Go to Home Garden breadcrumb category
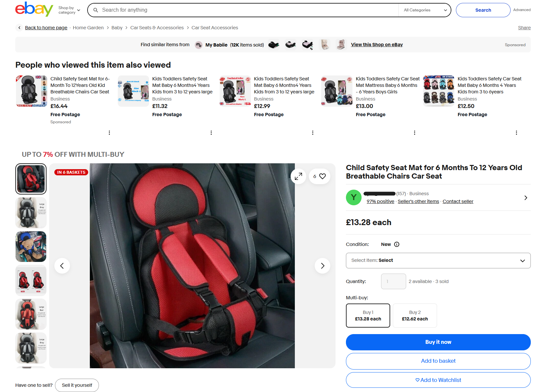Screen dimensions: 549x392 [x=88, y=28]
